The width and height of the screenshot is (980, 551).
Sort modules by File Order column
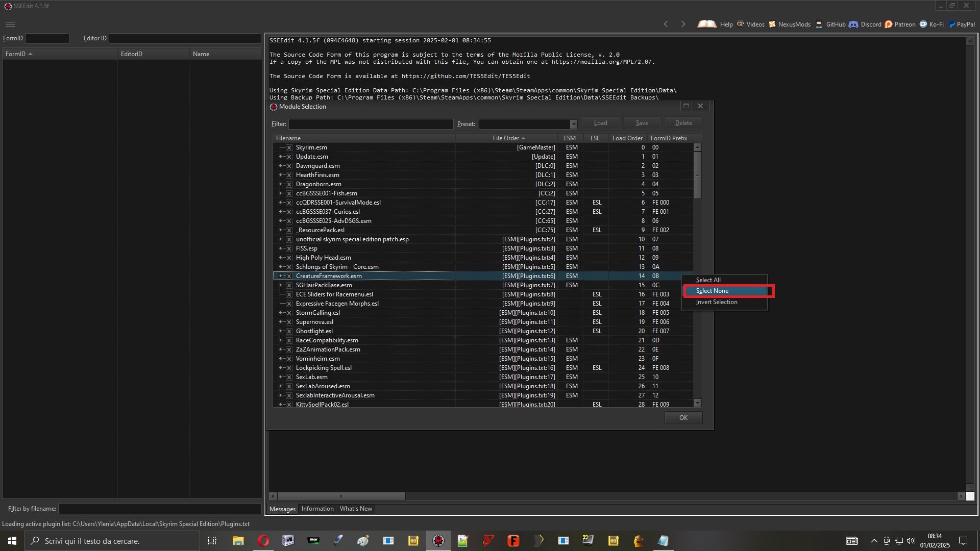tap(506, 138)
